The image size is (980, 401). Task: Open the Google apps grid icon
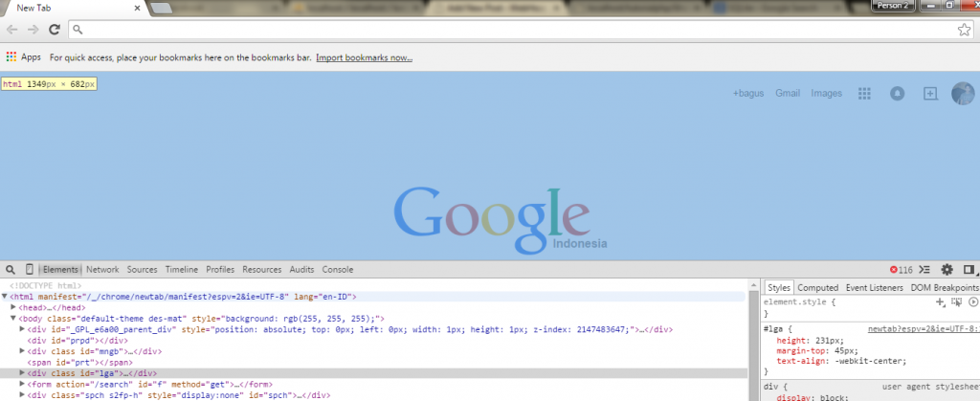point(864,94)
